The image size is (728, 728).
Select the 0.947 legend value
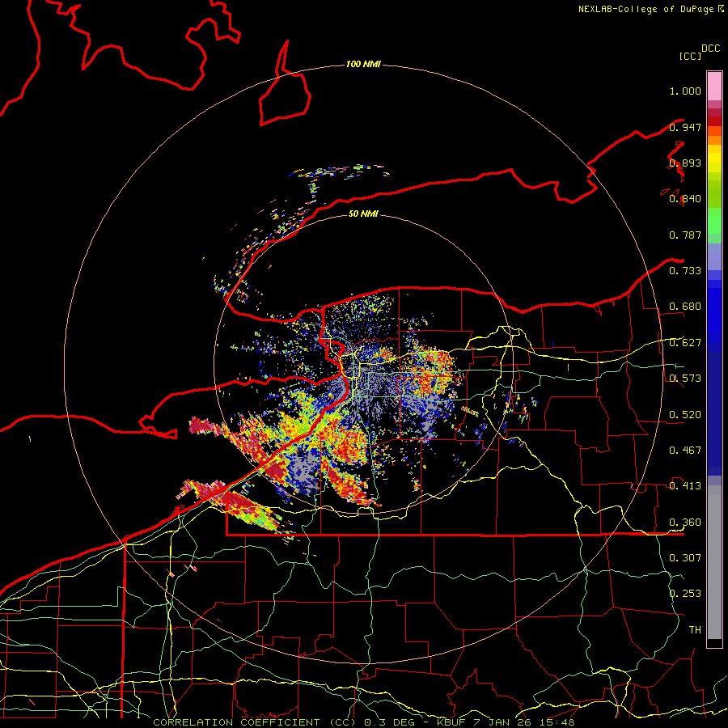click(685, 127)
